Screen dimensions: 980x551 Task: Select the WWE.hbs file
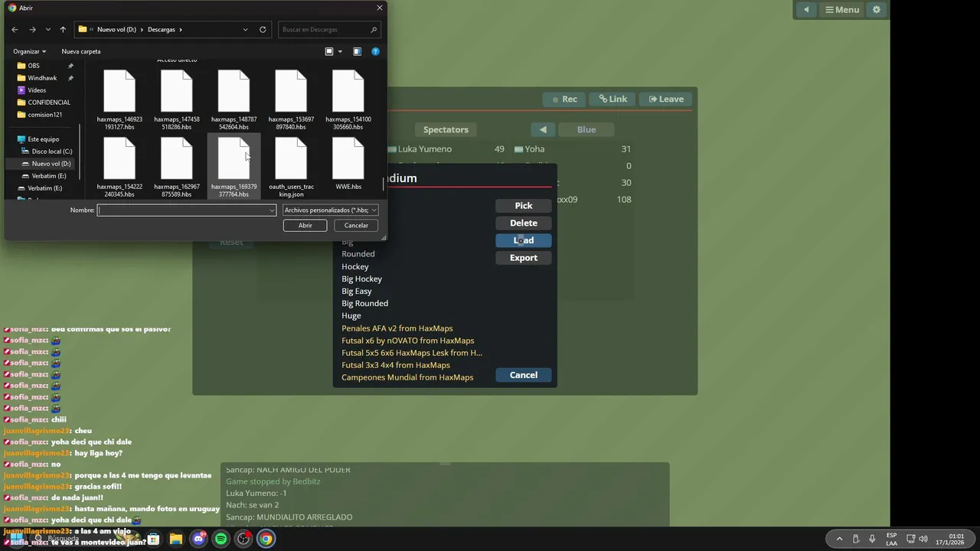point(348,162)
